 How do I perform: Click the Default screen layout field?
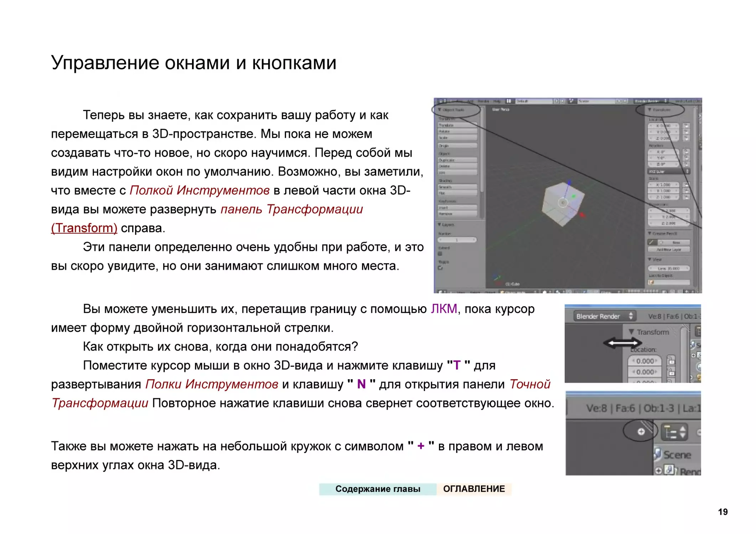533,101
